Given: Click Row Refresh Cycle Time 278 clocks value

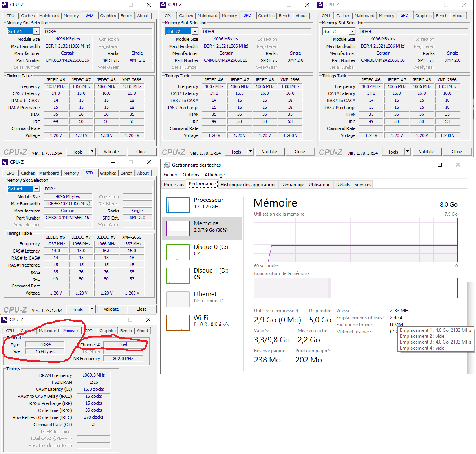Looking at the screenshot, I should pyautogui.click(x=93, y=417).
